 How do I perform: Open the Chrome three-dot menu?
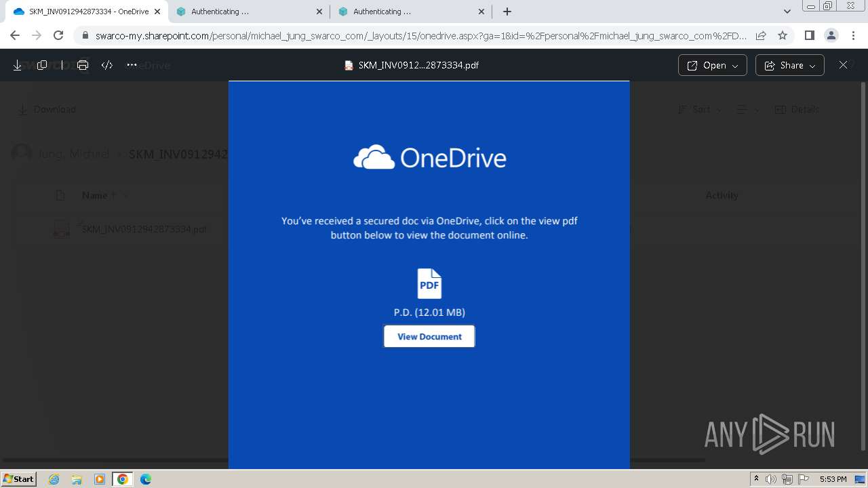click(853, 35)
